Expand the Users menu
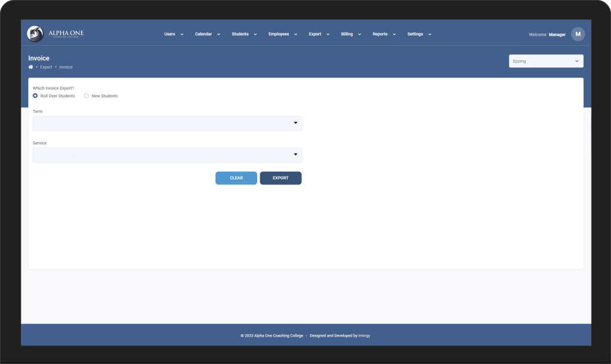 pyautogui.click(x=174, y=34)
